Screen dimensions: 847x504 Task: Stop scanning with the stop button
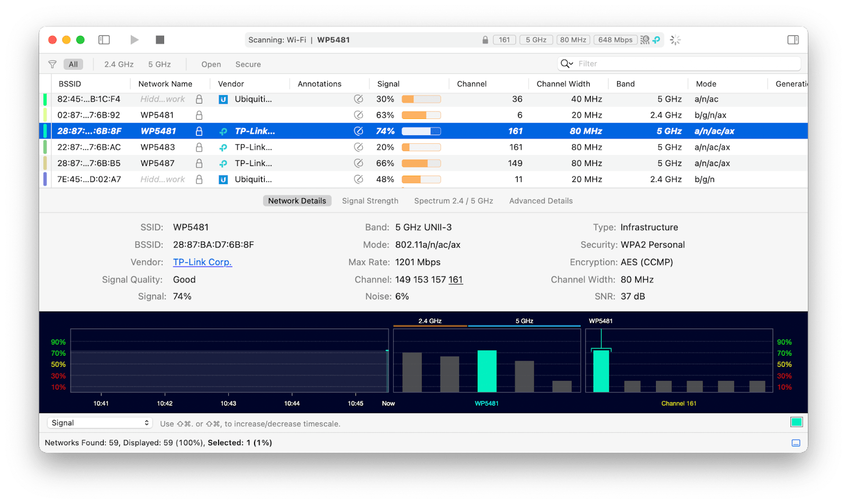pos(160,40)
